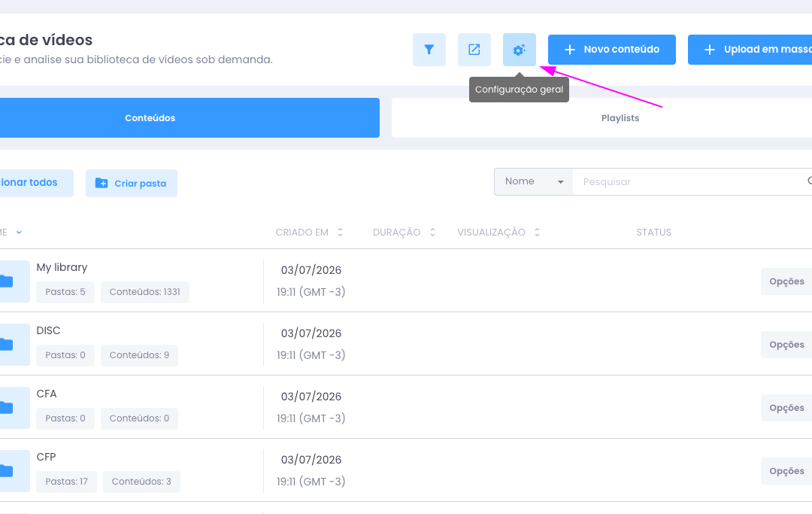Click the STATUS column header
The width and height of the screenshot is (812, 514).
pyautogui.click(x=653, y=232)
